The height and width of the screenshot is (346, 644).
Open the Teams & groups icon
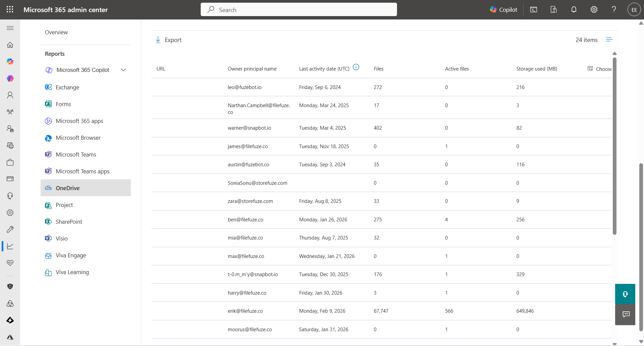(10, 112)
